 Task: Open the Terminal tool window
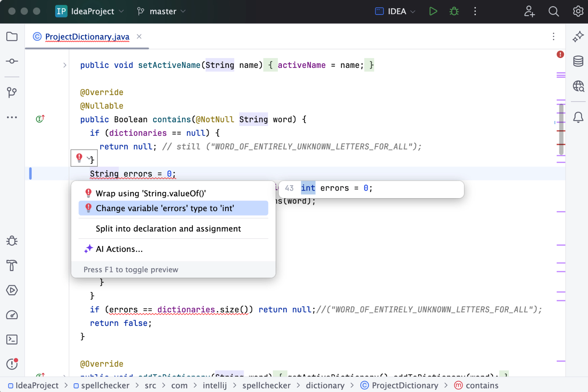coord(12,340)
